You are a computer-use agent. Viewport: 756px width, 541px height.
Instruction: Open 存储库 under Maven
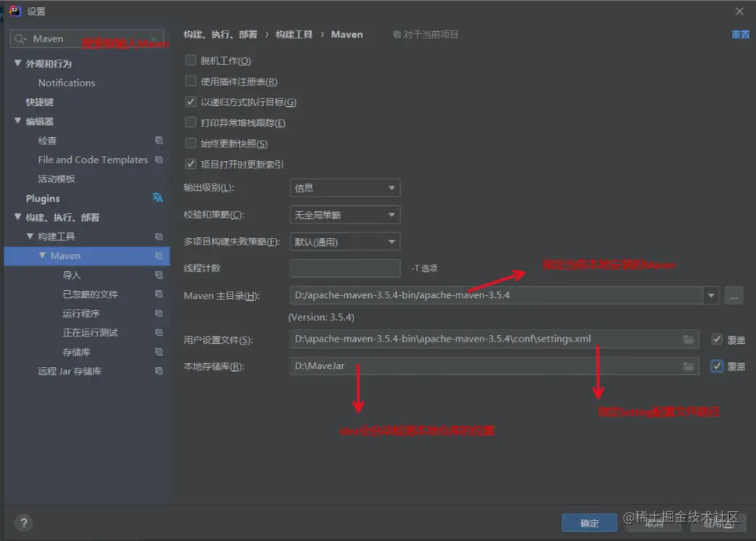coord(76,352)
